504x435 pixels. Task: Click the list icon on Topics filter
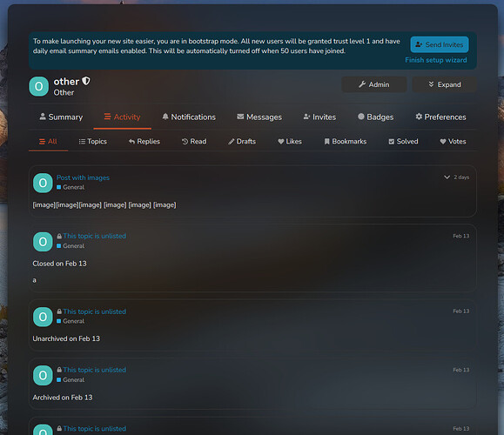click(82, 141)
